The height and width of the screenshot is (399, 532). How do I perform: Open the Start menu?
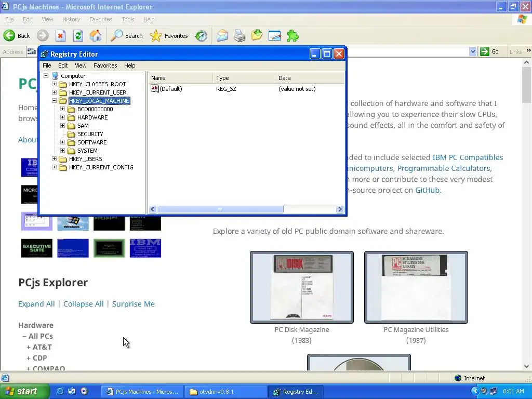pos(24,392)
